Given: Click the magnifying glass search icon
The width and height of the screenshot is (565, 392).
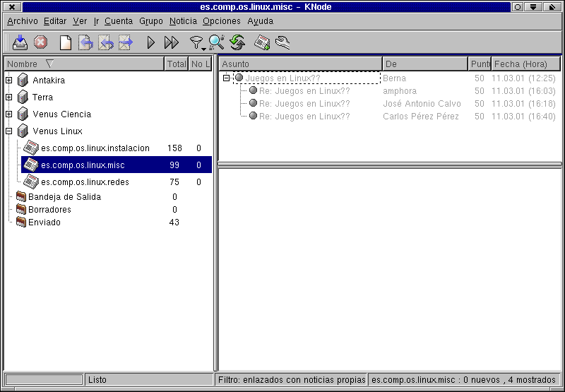Looking at the screenshot, I should click(x=216, y=43).
